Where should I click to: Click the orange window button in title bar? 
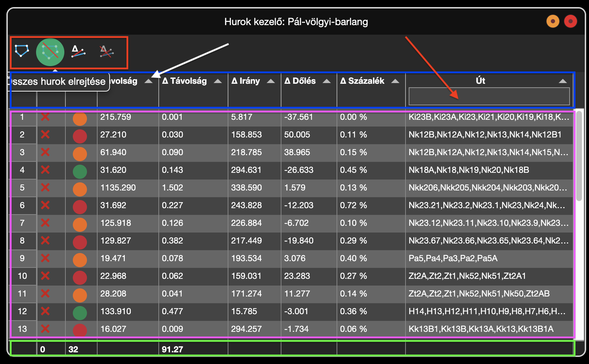[553, 21]
